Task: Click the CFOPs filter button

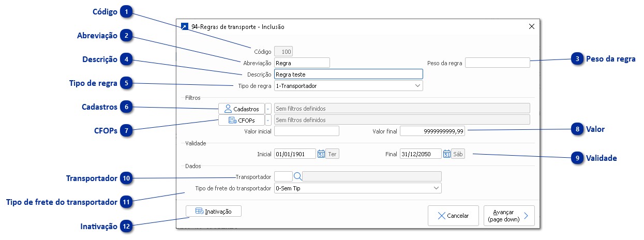Action: point(242,120)
